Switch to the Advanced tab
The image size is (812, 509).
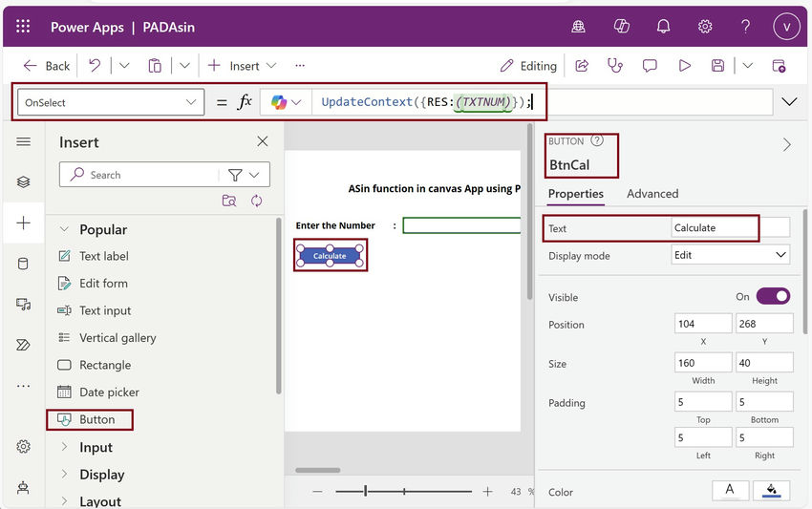tap(652, 194)
